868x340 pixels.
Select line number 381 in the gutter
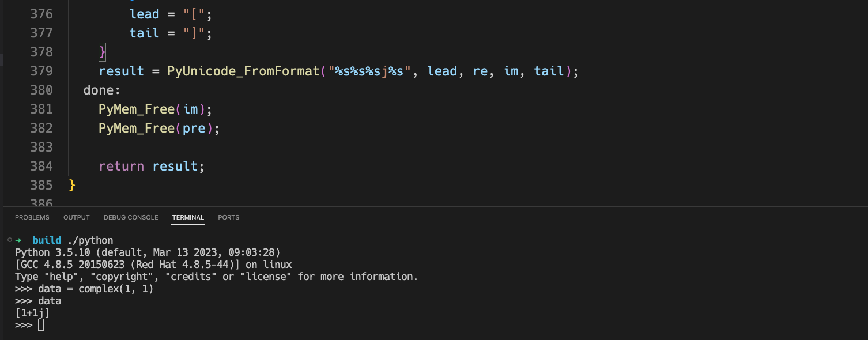tap(41, 109)
